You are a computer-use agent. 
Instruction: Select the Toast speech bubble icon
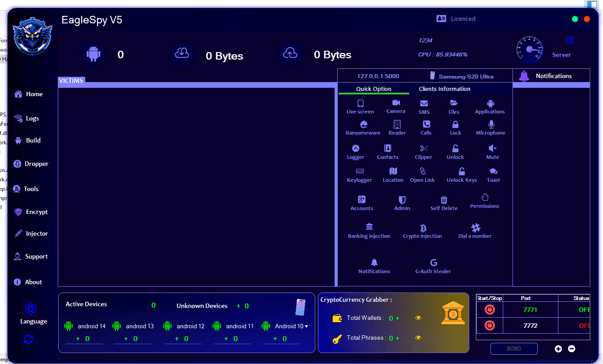pos(494,171)
